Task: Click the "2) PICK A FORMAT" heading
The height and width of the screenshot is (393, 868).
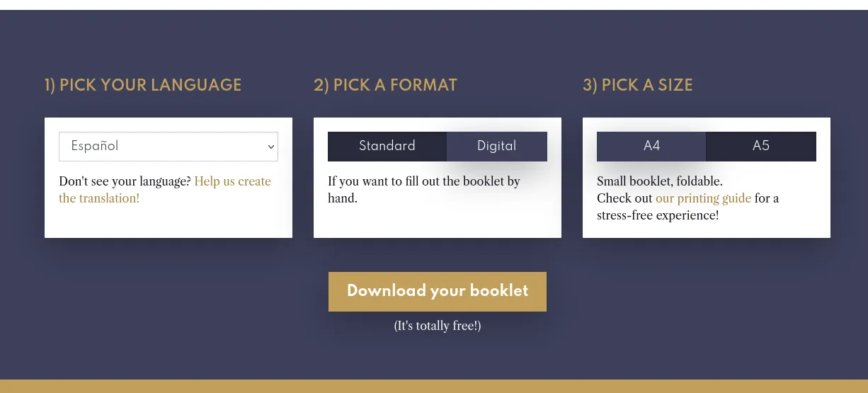Action: 385,86
